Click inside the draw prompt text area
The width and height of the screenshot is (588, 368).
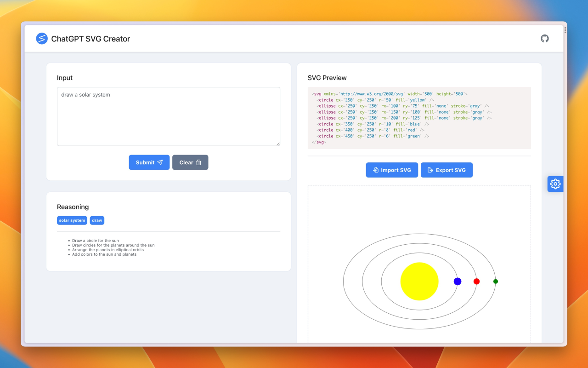pos(169,116)
